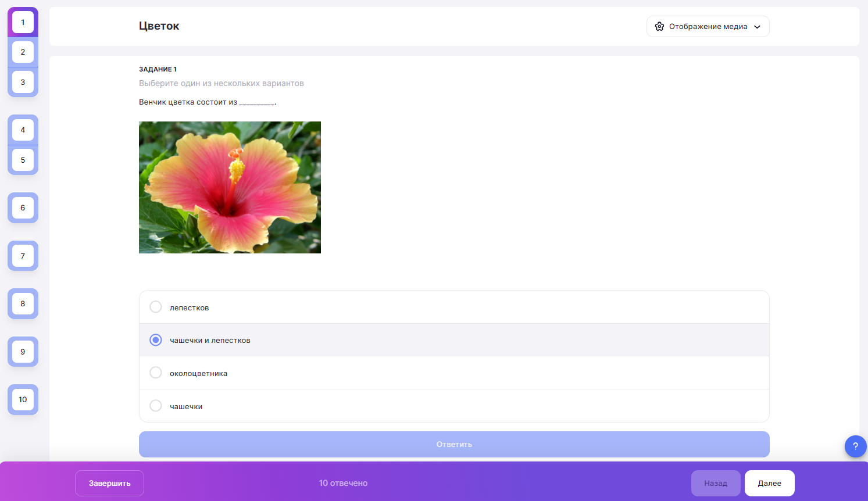Proceed with the Далее button
The height and width of the screenshot is (501, 868).
pyautogui.click(x=769, y=483)
